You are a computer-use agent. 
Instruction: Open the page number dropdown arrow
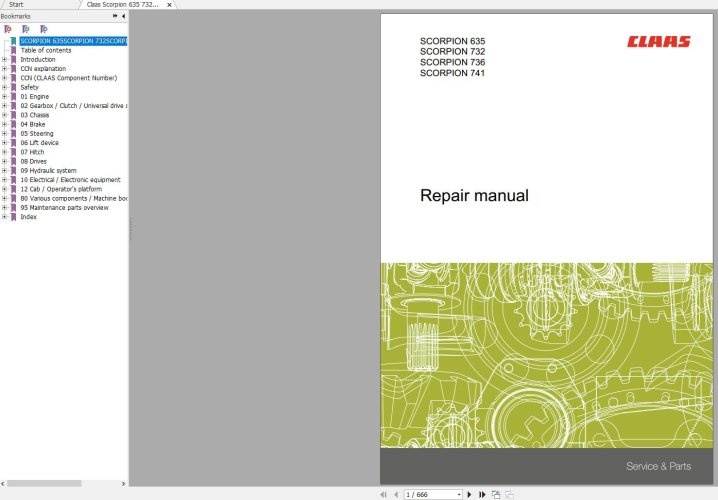point(459,495)
